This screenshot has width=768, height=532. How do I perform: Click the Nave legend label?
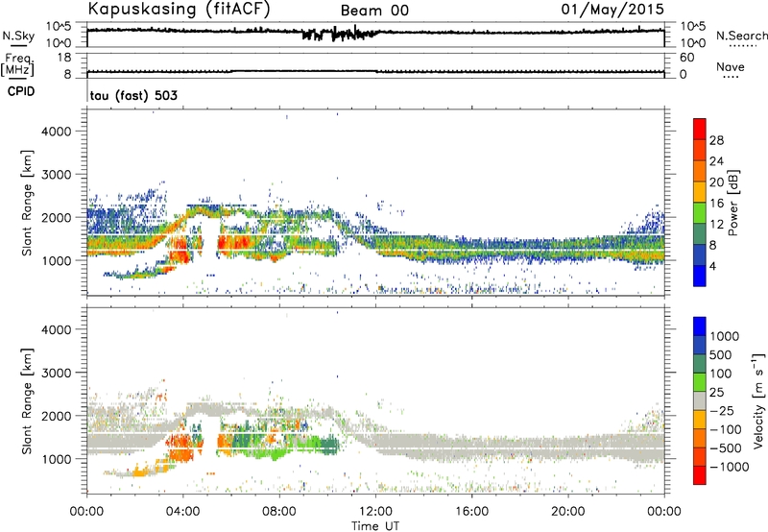pyautogui.click(x=731, y=66)
